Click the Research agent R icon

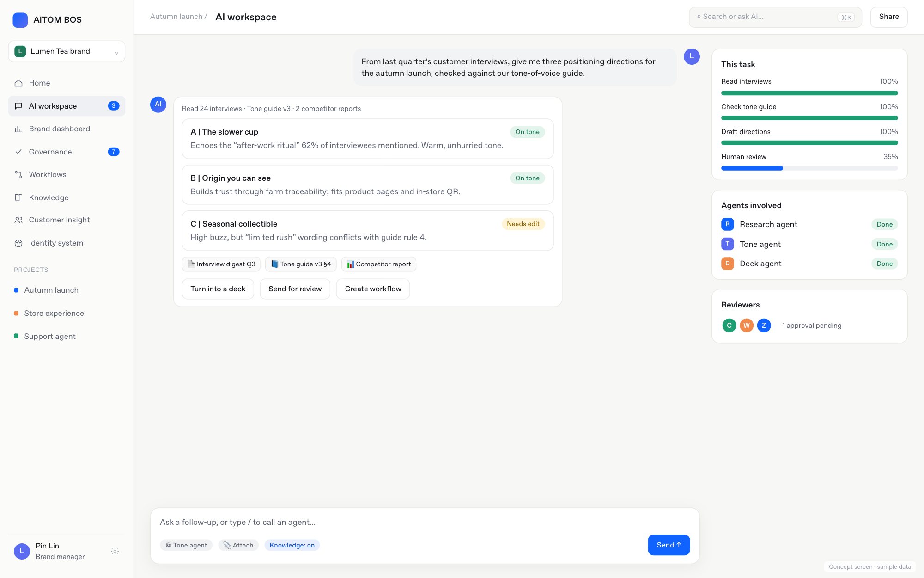727,224
